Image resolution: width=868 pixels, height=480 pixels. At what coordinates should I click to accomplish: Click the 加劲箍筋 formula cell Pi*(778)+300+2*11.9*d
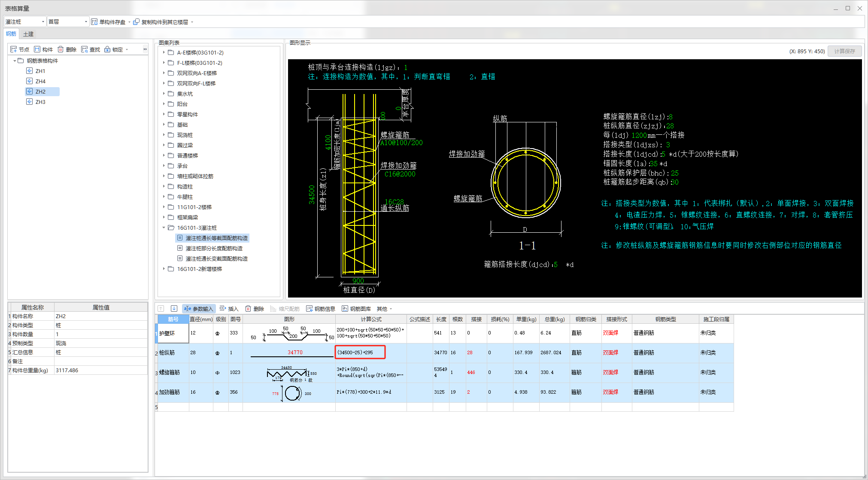pyautogui.click(x=371, y=392)
